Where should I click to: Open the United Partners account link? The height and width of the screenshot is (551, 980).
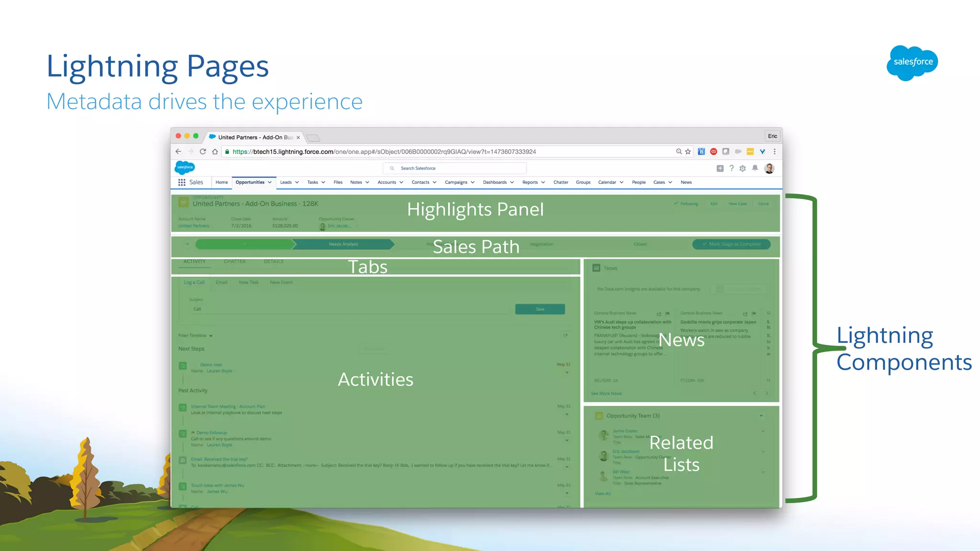[x=194, y=226]
